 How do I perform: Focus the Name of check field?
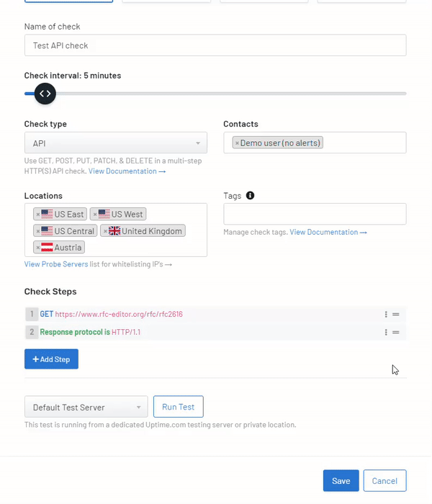point(215,45)
